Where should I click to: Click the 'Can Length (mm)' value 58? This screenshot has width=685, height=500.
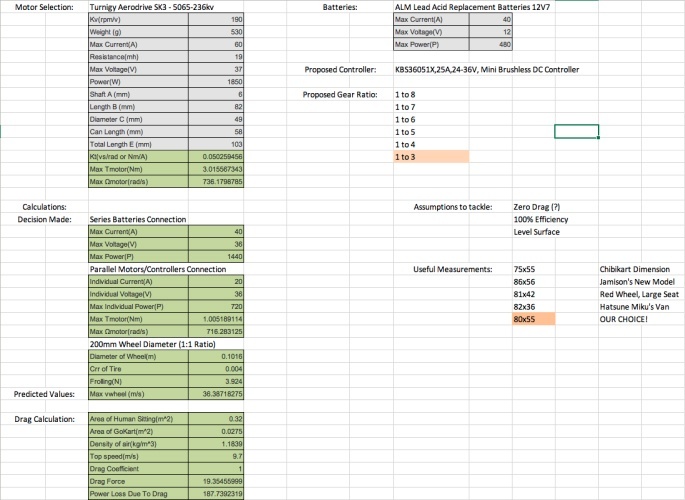coord(216,131)
